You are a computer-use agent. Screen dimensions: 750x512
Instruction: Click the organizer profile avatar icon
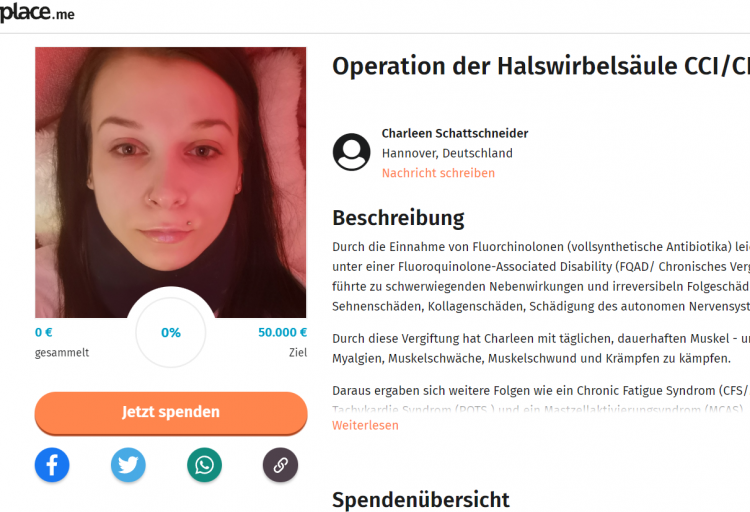click(351, 152)
